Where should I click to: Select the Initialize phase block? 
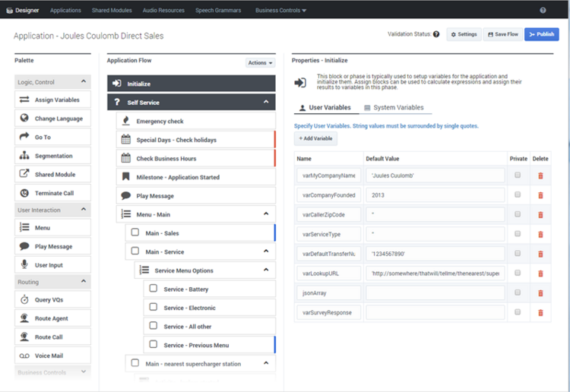192,84
